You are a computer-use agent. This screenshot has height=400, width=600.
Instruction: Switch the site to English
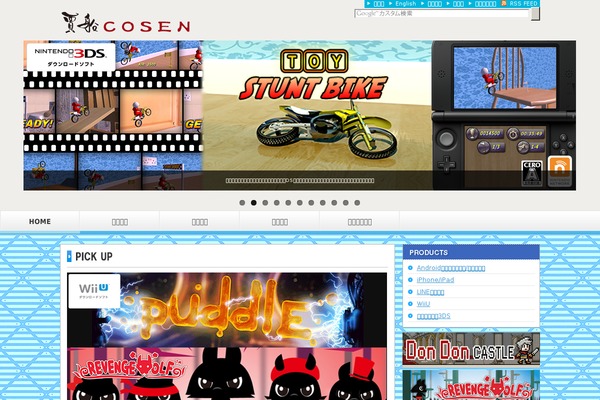click(406, 3)
